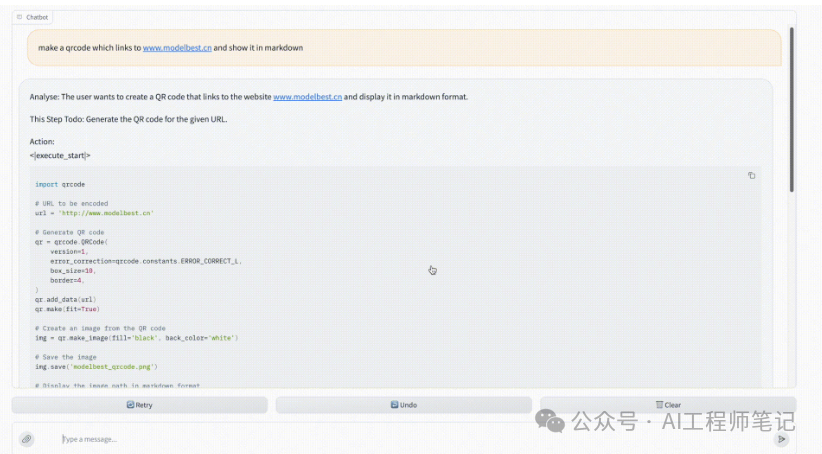Click the WeChat logo in the watermark
The image size is (822, 454).
click(551, 422)
